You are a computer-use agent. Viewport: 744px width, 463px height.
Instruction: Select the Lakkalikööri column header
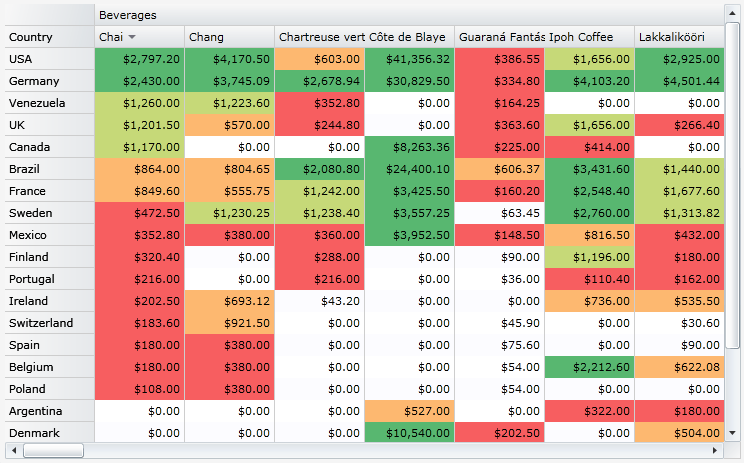click(679, 37)
